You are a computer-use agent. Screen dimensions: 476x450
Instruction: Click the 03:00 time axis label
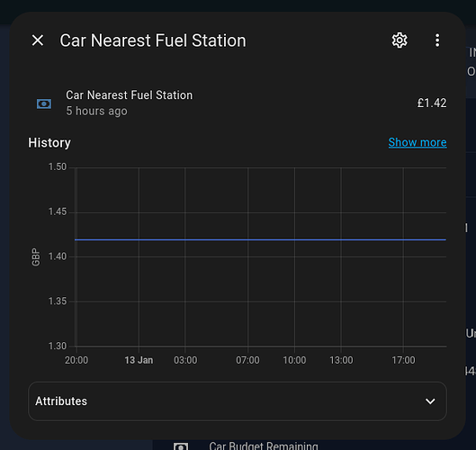(x=185, y=360)
